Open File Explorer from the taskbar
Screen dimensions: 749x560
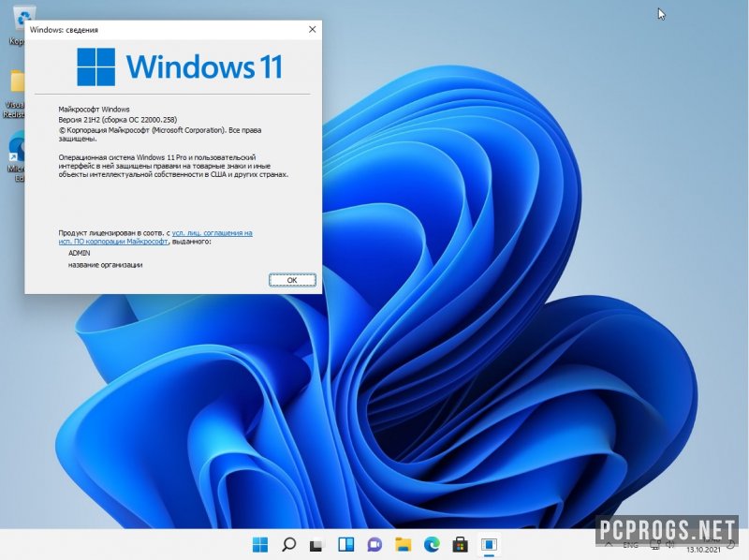coord(404,544)
